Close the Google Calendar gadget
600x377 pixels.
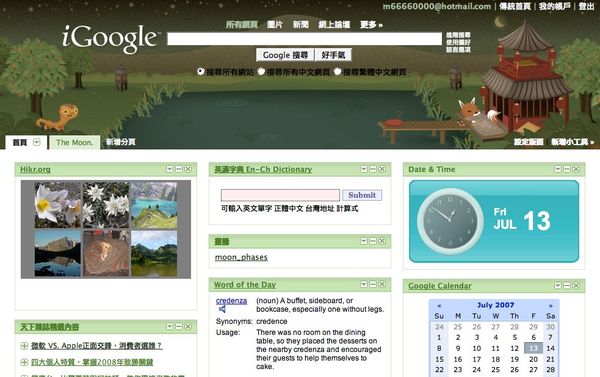[576, 286]
